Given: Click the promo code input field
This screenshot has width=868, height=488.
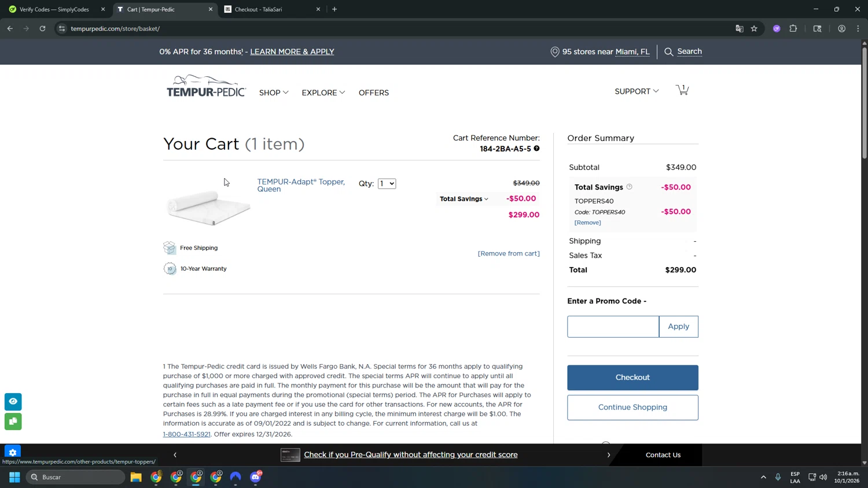Looking at the screenshot, I should (x=613, y=327).
